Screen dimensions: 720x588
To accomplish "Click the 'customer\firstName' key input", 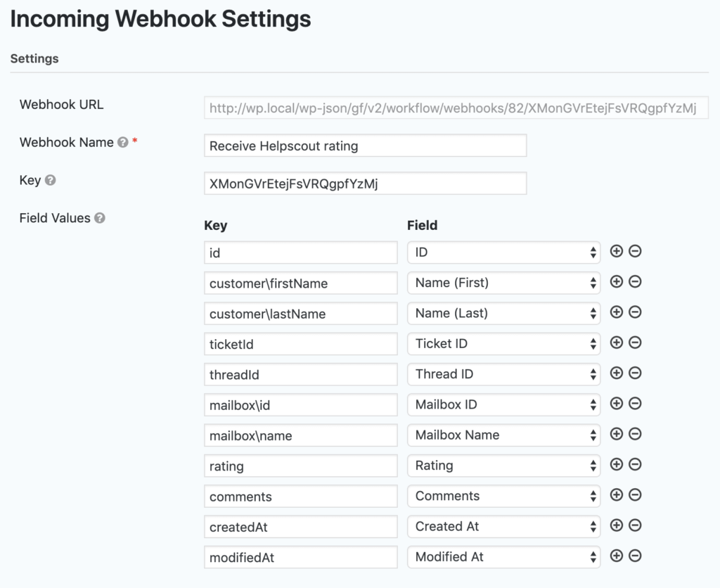I will click(301, 283).
